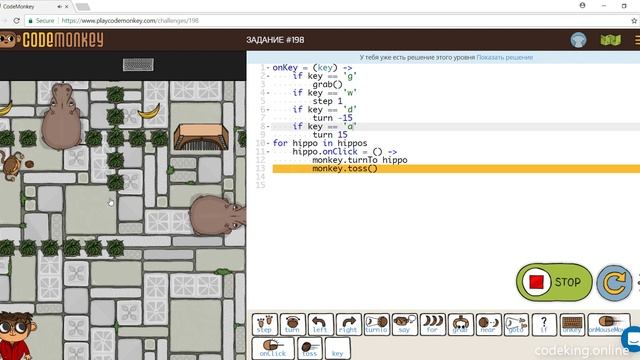Image resolution: width=640 pixels, height=360 pixels.
Task: Fold the if block at line 6
Action: coord(268,110)
